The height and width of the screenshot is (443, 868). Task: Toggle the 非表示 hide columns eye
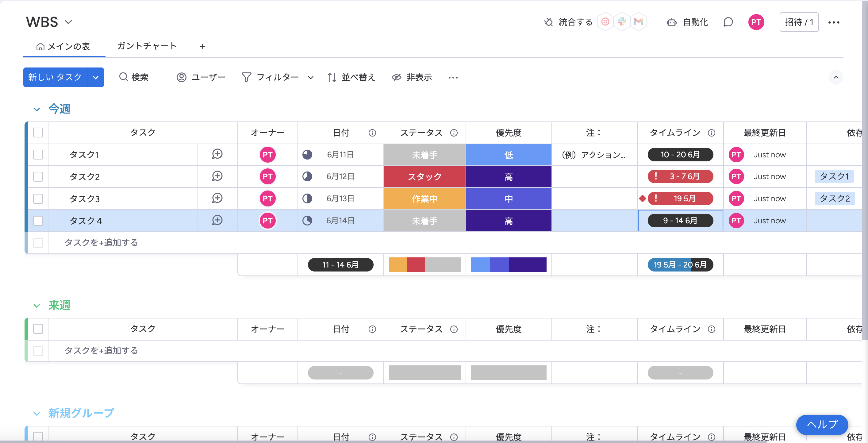(x=396, y=77)
